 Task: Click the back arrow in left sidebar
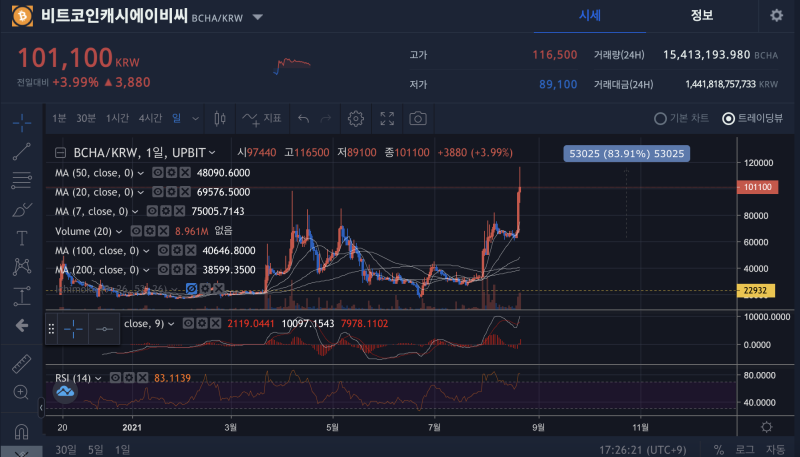click(22, 325)
